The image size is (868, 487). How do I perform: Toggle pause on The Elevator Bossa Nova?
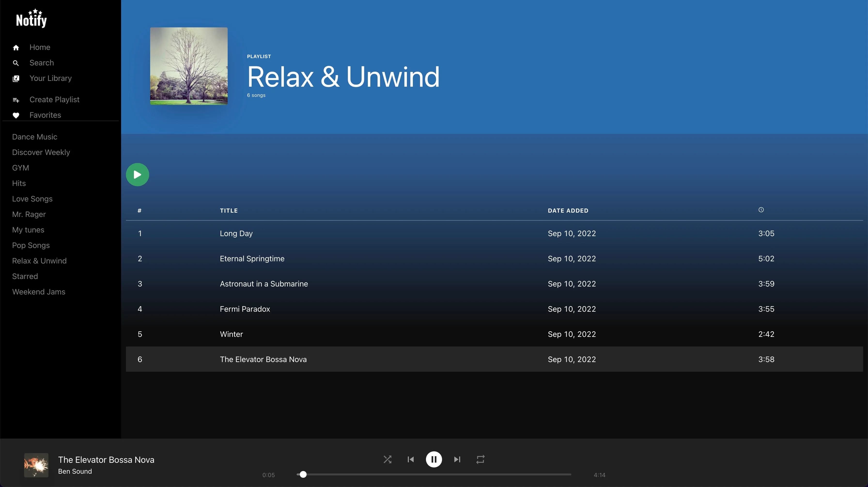tap(434, 459)
